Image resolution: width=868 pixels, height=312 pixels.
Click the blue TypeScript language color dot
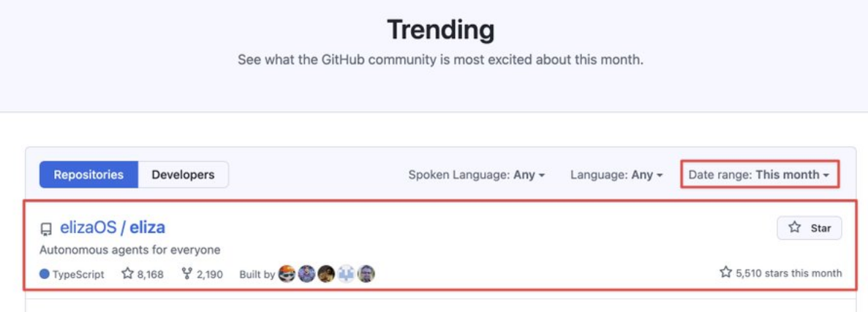coord(45,274)
